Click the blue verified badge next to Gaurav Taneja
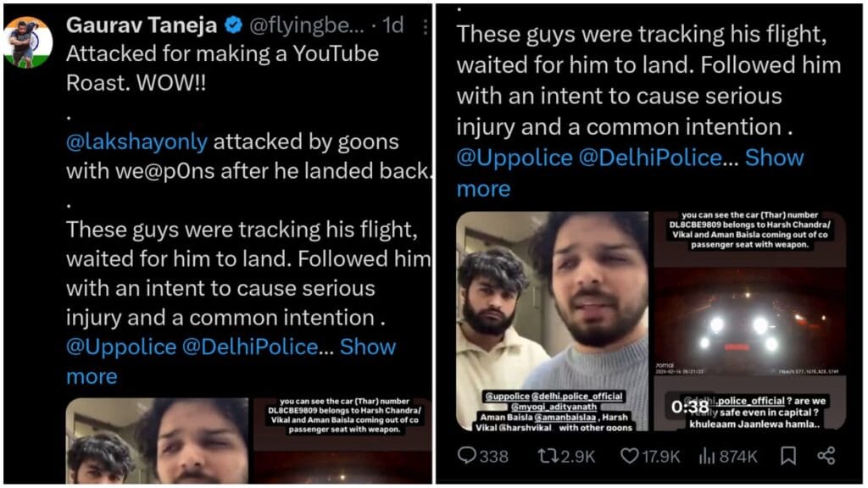Image resolution: width=868 pixels, height=488 pixels. click(233, 25)
